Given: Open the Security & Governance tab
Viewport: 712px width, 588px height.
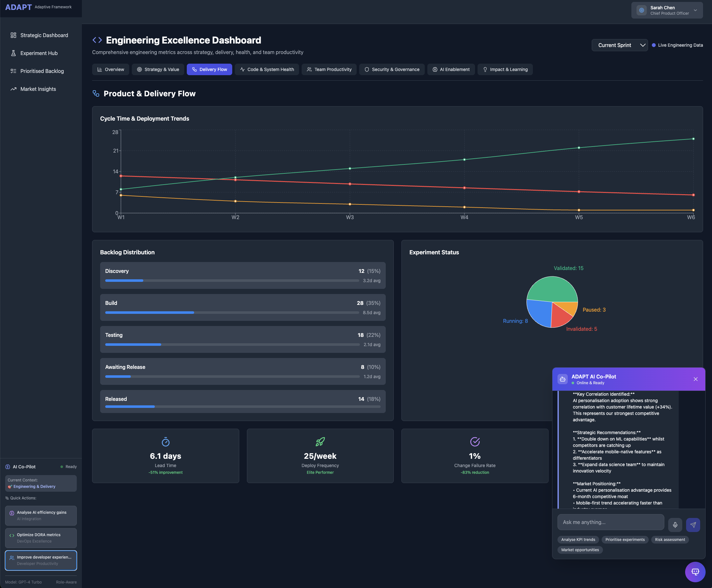Looking at the screenshot, I should pos(392,69).
